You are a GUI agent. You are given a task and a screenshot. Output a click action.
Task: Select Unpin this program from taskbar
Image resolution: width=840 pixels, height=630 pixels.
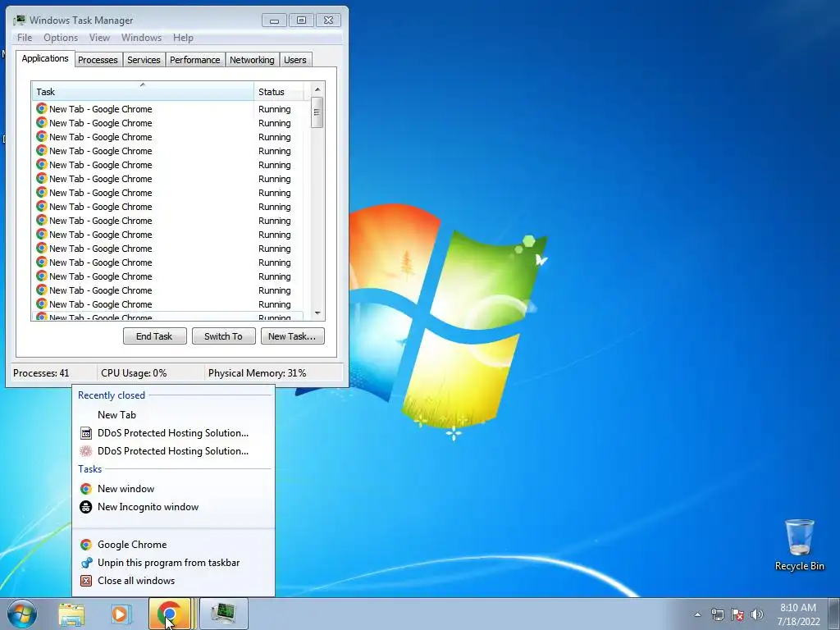pyautogui.click(x=173, y=563)
